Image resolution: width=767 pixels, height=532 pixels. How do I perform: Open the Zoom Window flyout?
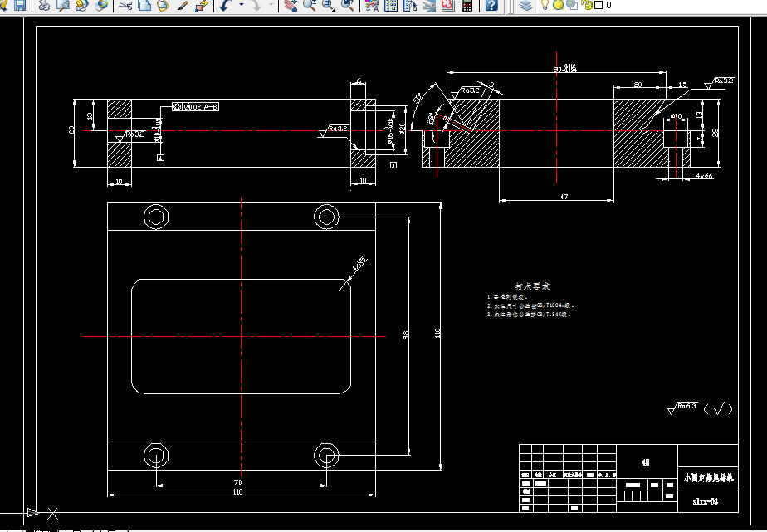(329, 5)
